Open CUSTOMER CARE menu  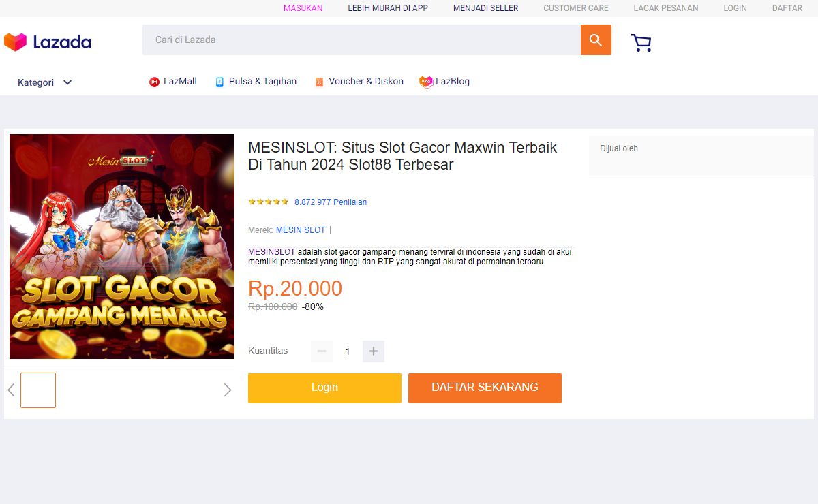576,8
